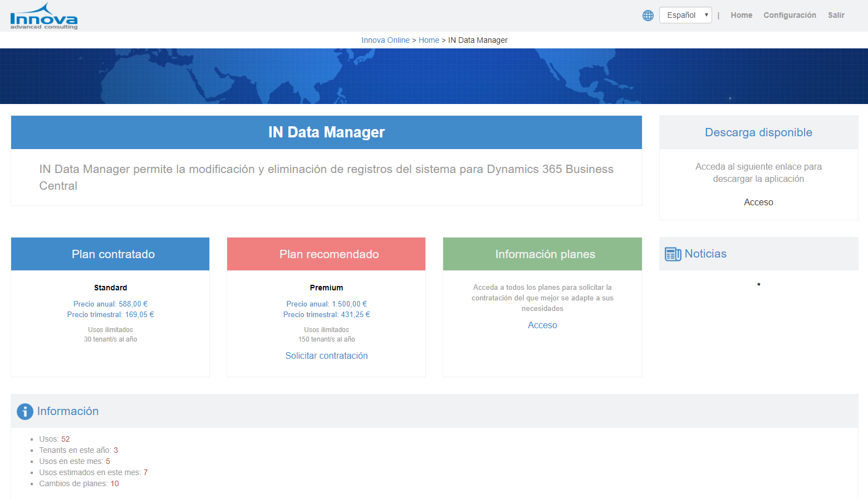Click the Información section heading text
Screen dimensions: 868x499
pyautogui.click(x=68, y=411)
